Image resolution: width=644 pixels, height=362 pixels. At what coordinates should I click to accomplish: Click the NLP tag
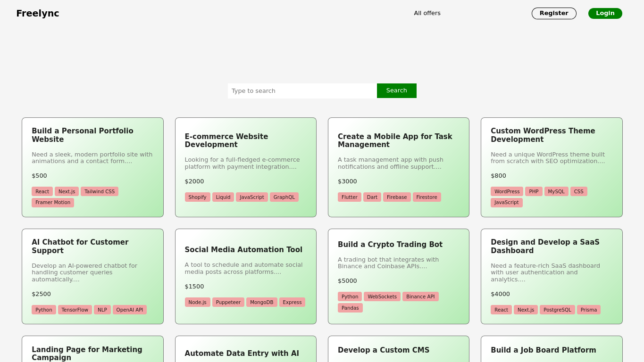(x=102, y=310)
